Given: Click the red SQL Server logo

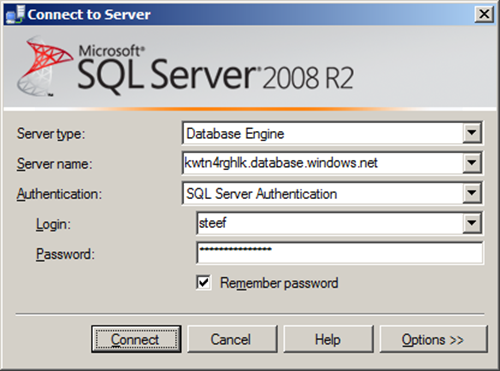Looking at the screenshot, I should click(x=44, y=66).
